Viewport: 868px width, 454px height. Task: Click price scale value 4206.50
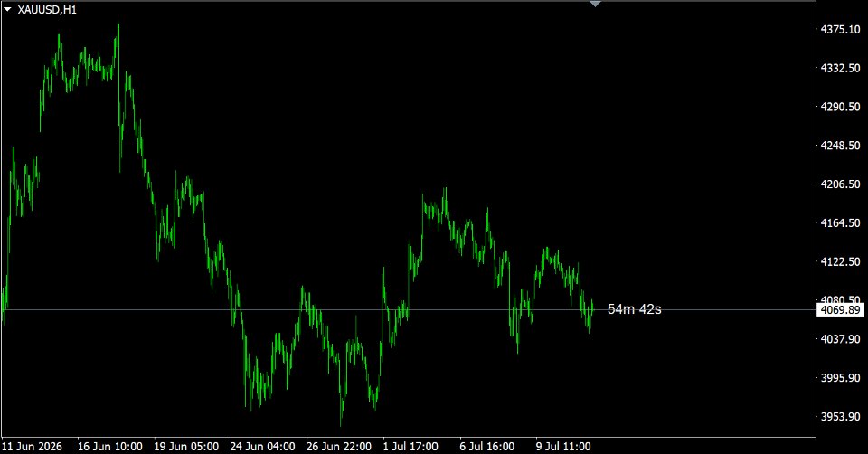(840, 184)
